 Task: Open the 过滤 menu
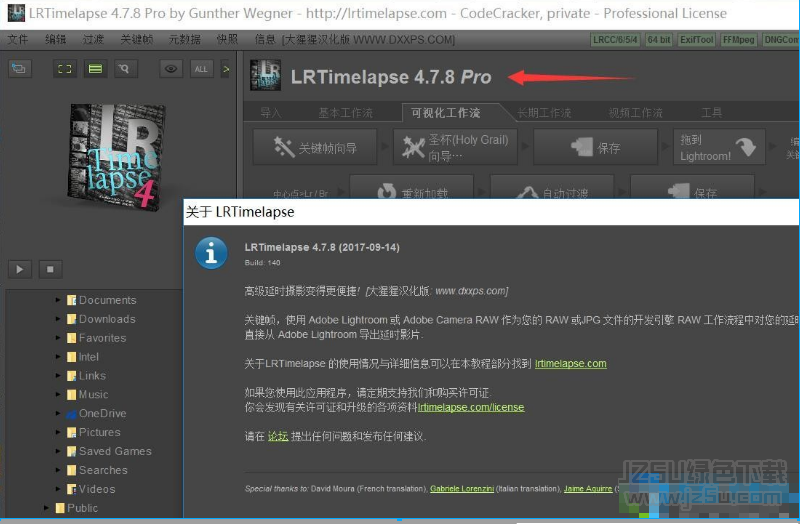coord(93,39)
